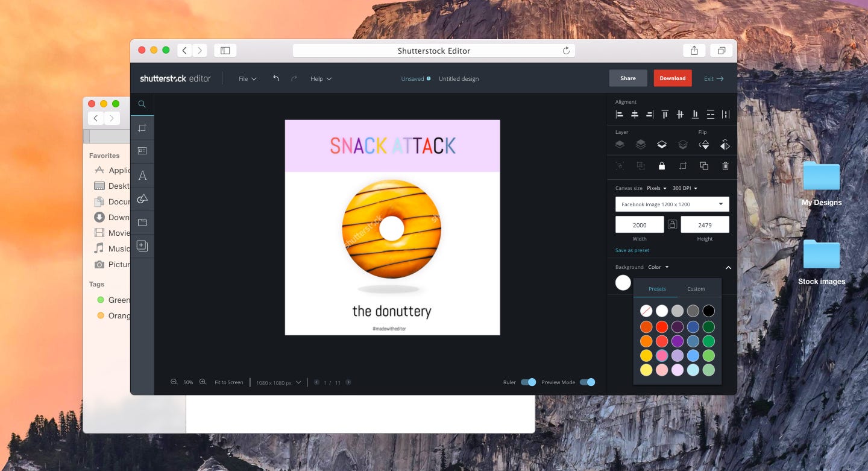Switch to the Custom color tab
868x471 pixels.
pyautogui.click(x=696, y=289)
